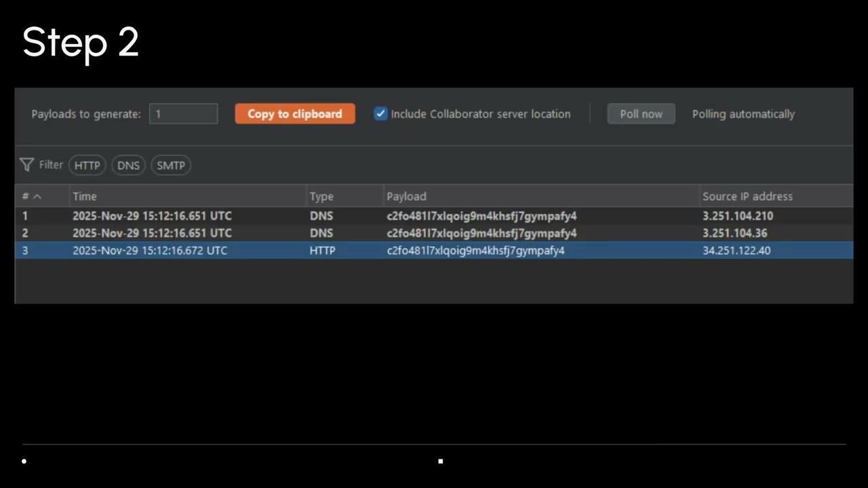
Task: Toggle the DNS filter chip
Action: [x=128, y=165]
